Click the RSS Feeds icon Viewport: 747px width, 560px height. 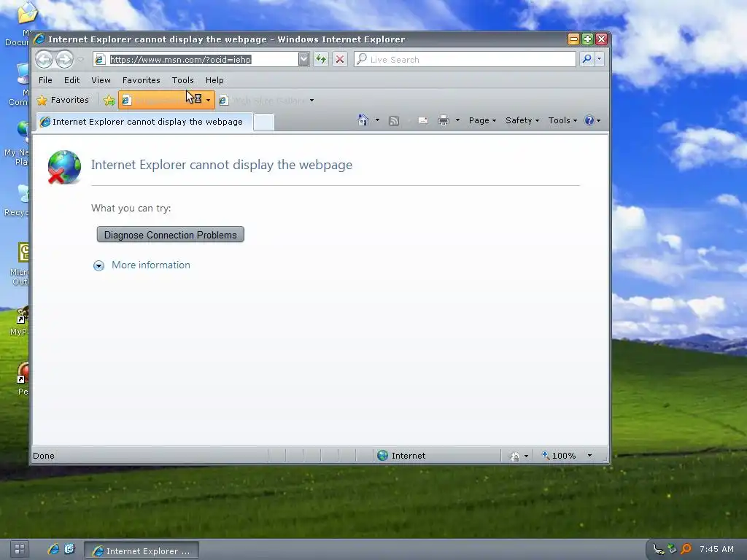(394, 121)
